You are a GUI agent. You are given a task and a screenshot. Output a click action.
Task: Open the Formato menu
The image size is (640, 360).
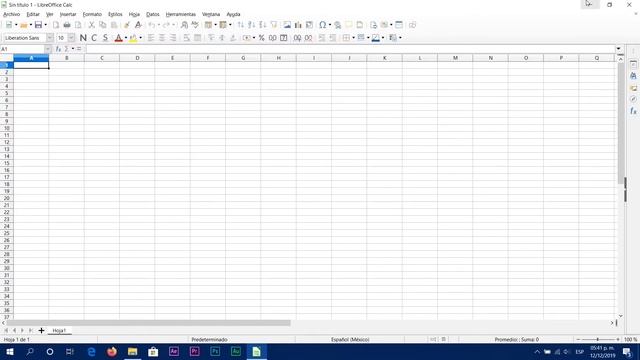[x=92, y=14]
